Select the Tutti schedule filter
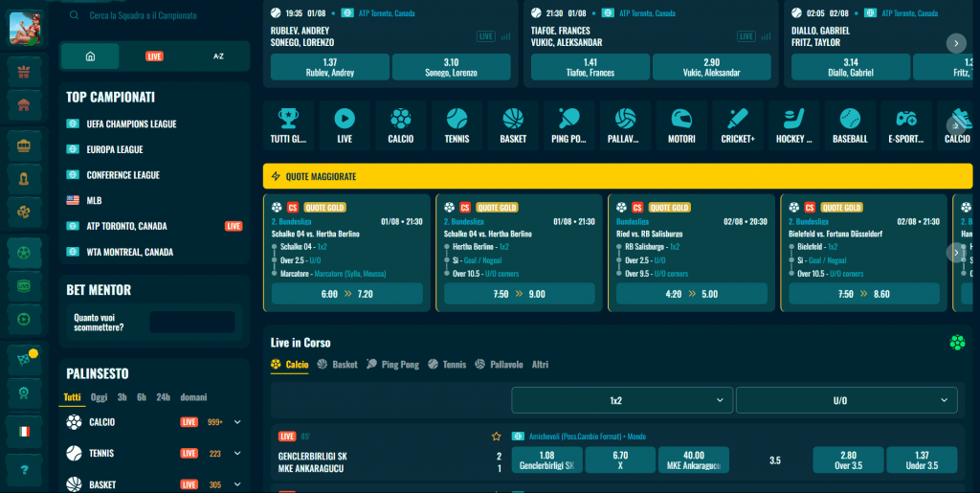This screenshot has width=980, height=493. tap(72, 397)
